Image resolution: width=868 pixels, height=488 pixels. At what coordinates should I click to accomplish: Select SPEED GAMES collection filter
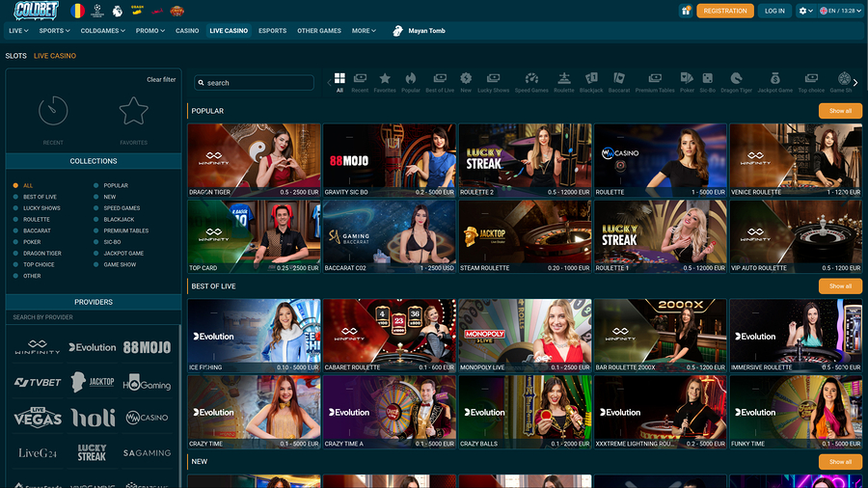click(117, 208)
